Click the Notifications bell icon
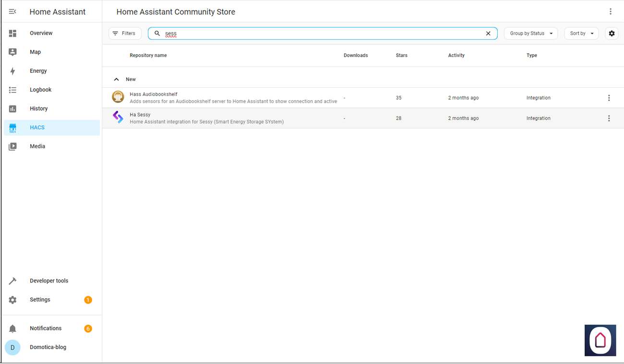This screenshot has height=364, width=624. 13,329
